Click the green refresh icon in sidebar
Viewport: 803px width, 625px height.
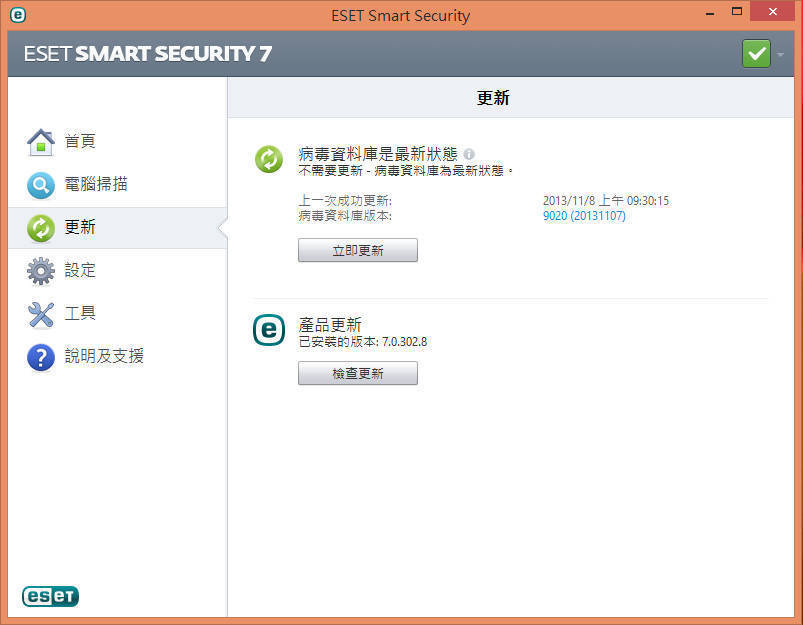pos(40,228)
